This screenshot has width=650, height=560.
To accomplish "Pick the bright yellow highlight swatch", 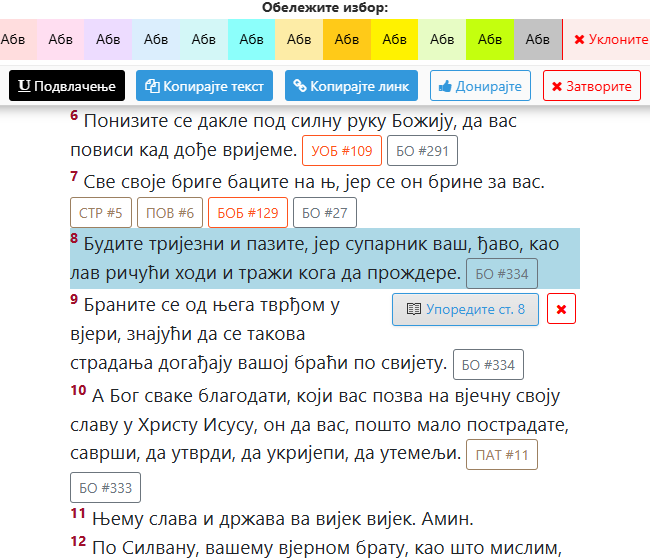I will [x=394, y=39].
